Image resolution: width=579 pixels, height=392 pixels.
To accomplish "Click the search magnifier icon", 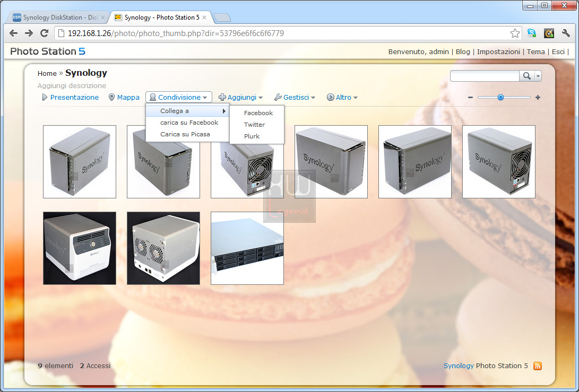I will 526,76.
